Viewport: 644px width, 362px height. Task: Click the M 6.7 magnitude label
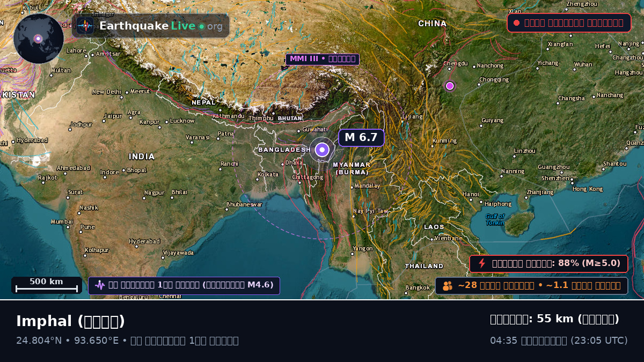361,137
